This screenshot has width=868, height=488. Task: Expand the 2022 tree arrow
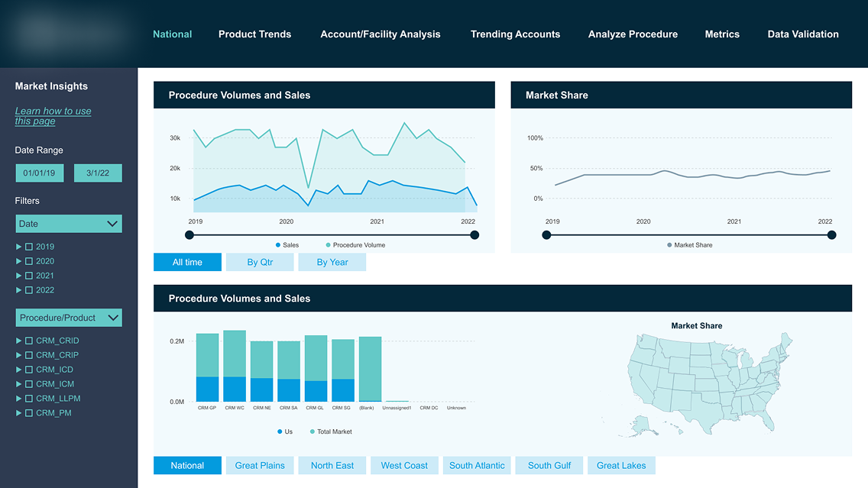coord(19,290)
